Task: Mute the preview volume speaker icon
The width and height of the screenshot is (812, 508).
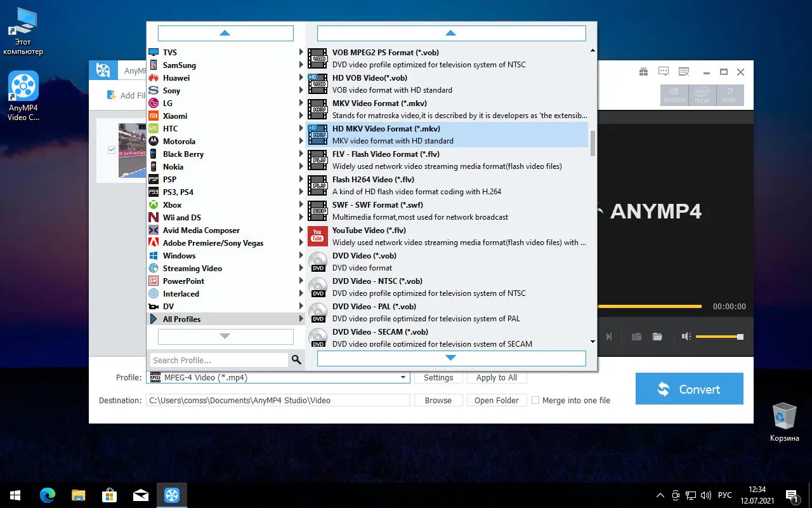Action: (686, 337)
